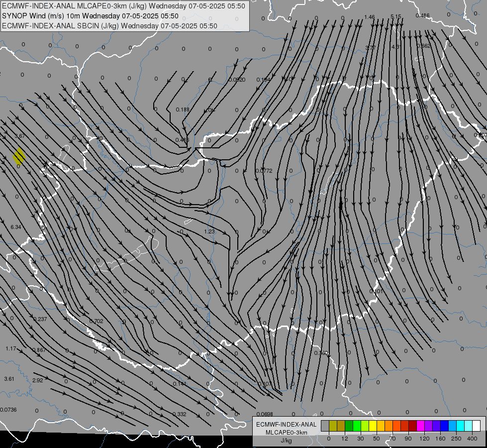Click the SYNOP Wind 10m title line
The width and height of the screenshot is (487, 448).
click(90, 16)
